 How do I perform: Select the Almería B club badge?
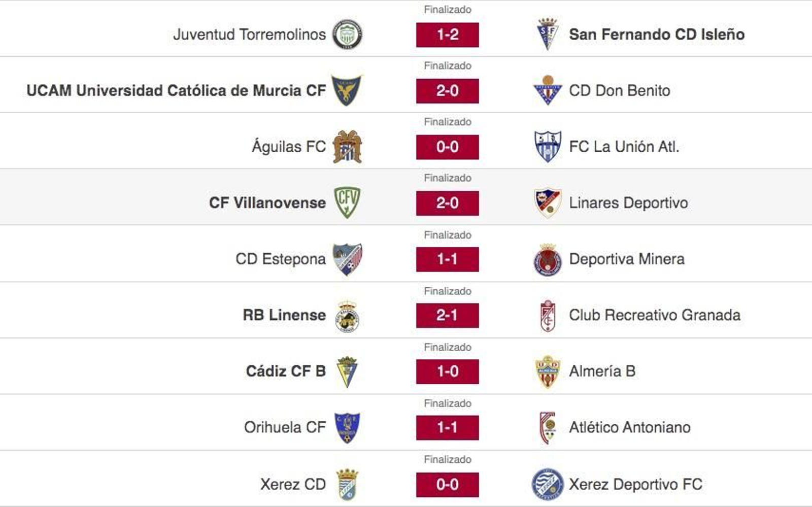tap(548, 371)
